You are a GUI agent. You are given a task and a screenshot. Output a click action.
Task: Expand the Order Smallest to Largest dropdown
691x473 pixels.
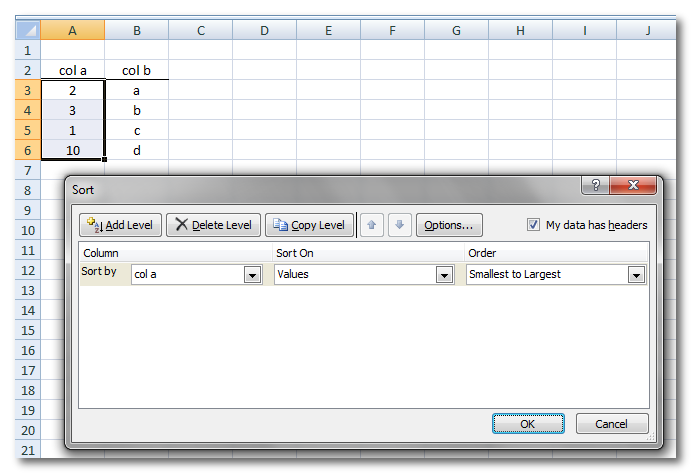(x=636, y=275)
